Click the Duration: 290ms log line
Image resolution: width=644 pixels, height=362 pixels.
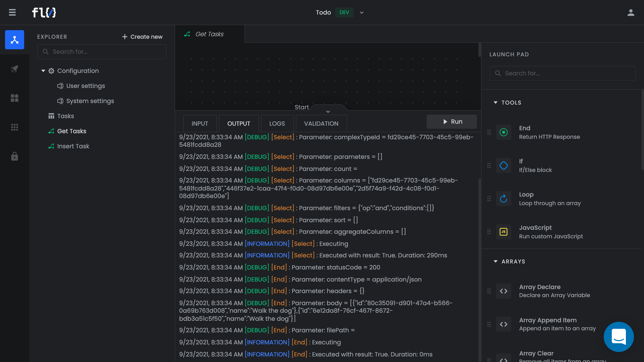313,255
